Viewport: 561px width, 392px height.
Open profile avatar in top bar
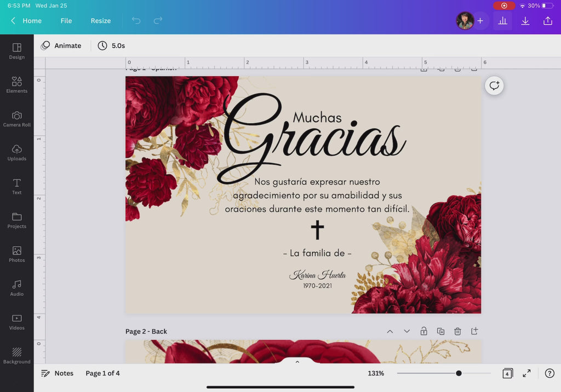[x=465, y=21]
